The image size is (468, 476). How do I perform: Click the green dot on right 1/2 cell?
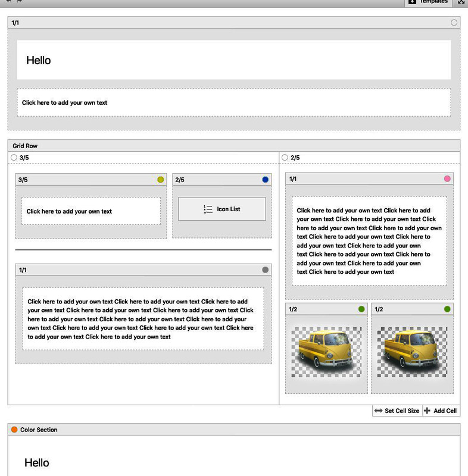(447, 309)
